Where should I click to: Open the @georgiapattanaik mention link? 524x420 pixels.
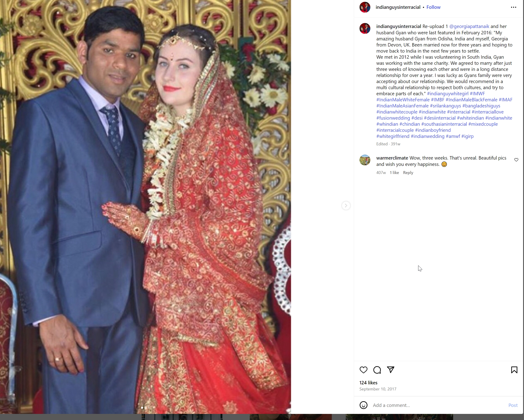point(469,26)
